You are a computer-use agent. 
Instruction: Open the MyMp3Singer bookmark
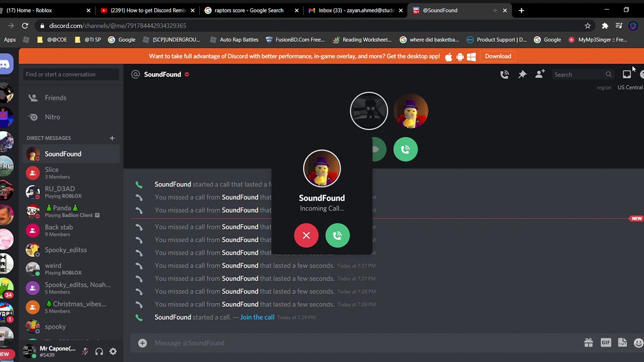pos(597,40)
